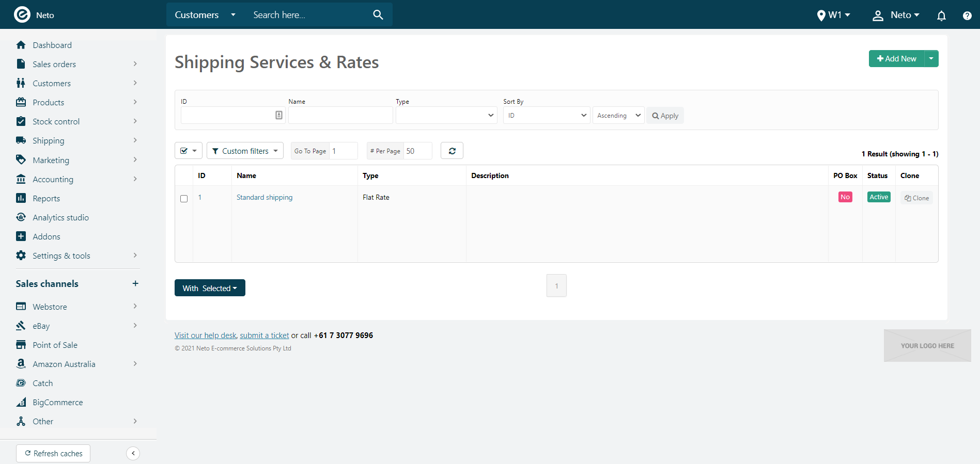Viewport: 980px width, 464px height.
Task: Click the Stock control checkmark icon
Action: pyautogui.click(x=21, y=121)
